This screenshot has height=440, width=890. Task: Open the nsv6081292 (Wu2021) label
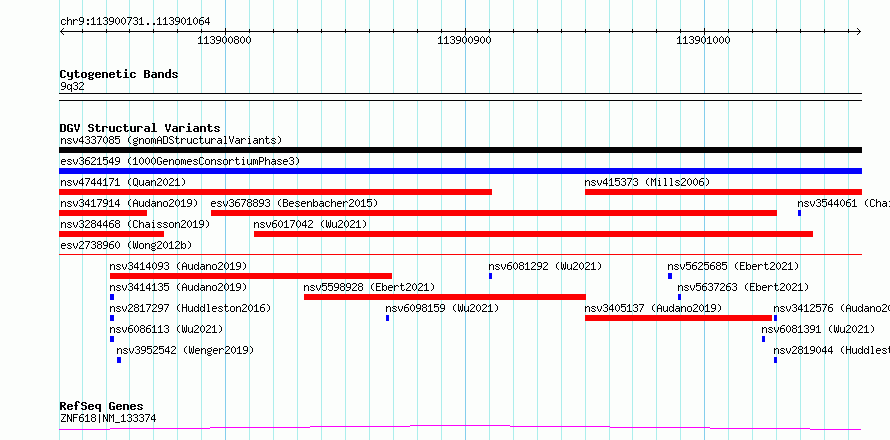point(545,266)
